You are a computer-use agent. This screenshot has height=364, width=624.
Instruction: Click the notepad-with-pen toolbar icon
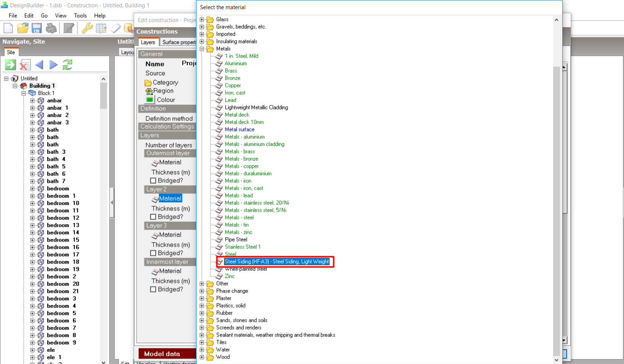pyautogui.click(x=69, y=28)
